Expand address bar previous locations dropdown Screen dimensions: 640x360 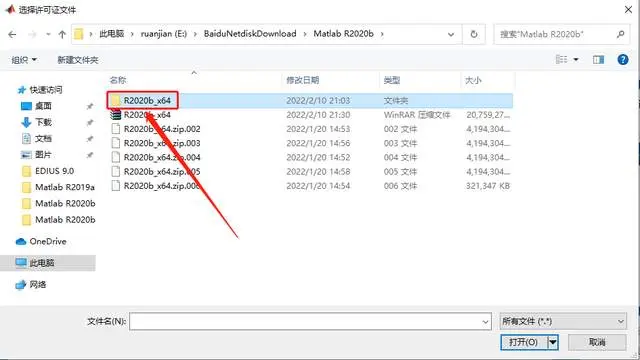point(451,34)
